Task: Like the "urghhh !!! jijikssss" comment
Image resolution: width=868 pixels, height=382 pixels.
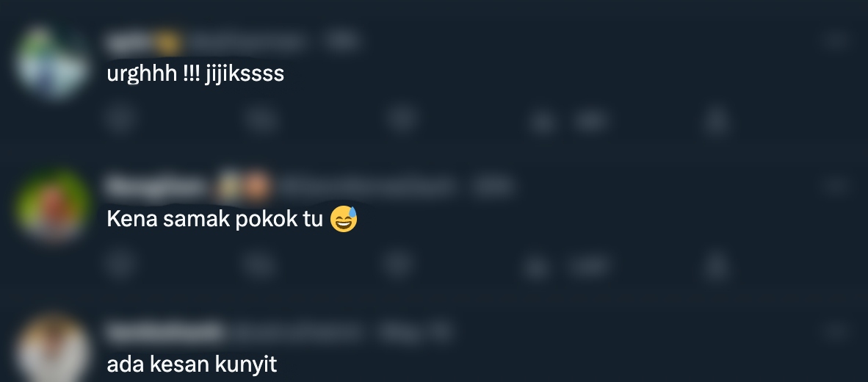Action: click(402, 119)
